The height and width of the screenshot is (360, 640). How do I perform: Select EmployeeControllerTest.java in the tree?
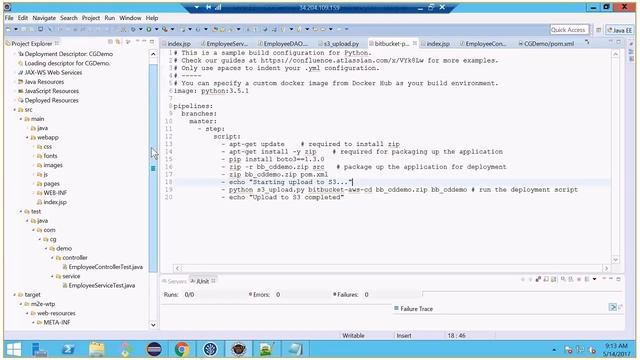[x=102, y=267]
